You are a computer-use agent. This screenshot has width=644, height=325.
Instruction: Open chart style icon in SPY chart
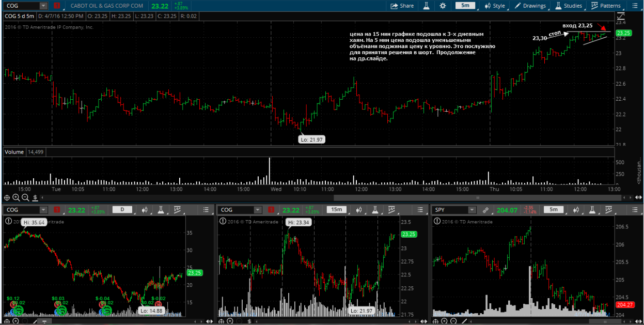click(x=576, y=210)
